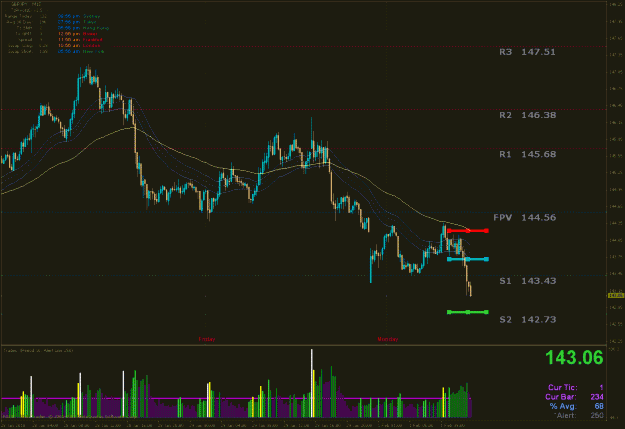Select the red horizontal marker line
The image size is (625, 429).
tap(468, 230)
